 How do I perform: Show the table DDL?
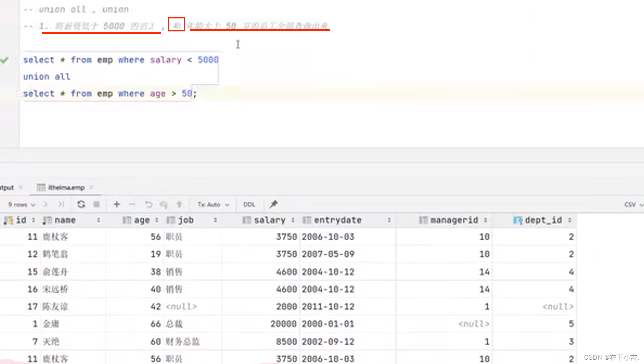249,205
